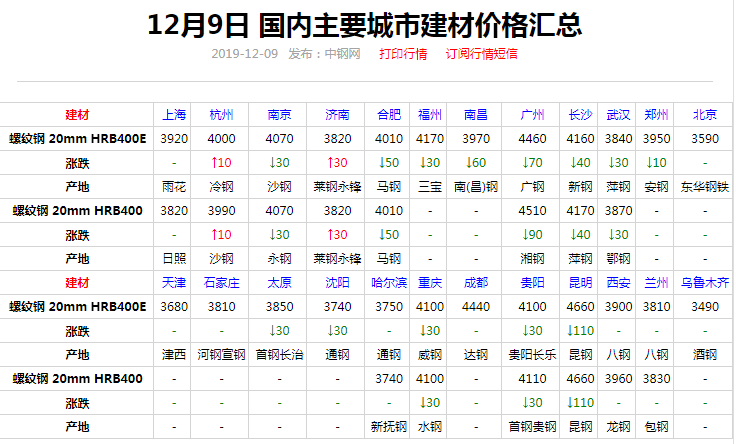Open the 昆明 city link
The width and height of the screenshot is (736, 444).
580,283
